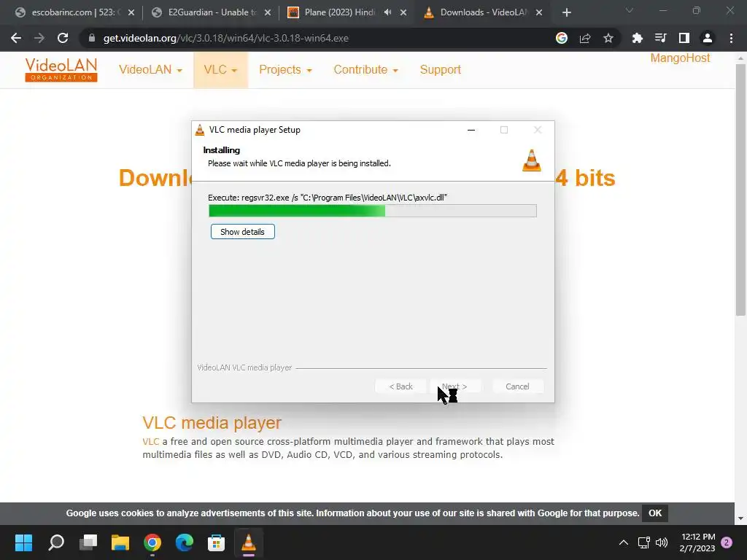Open Windows taskbar Search
747x560 pixels.
click(x=56, y=542)
